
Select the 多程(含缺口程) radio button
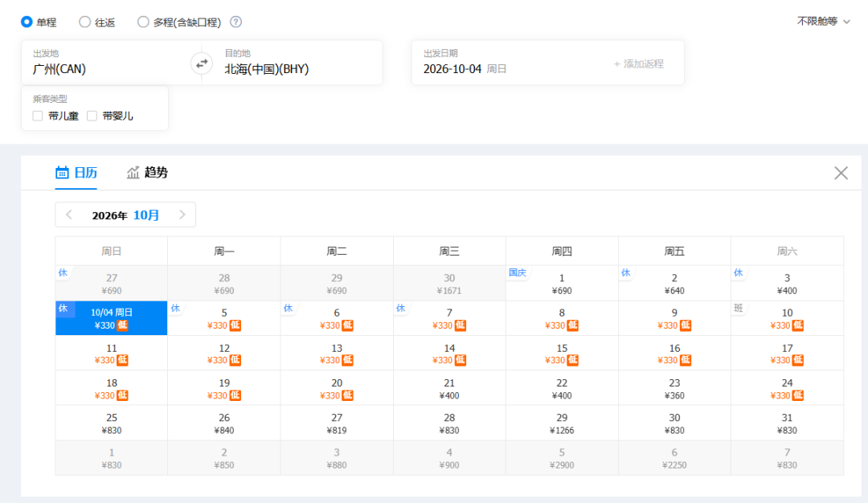pyautogui.click(x=143, y=22)
